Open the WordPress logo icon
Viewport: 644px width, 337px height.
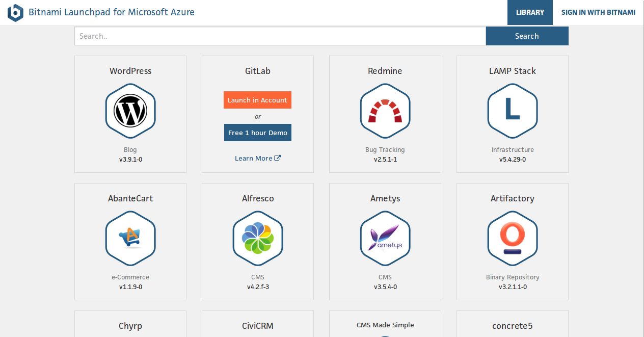click(x=130, y=111)
